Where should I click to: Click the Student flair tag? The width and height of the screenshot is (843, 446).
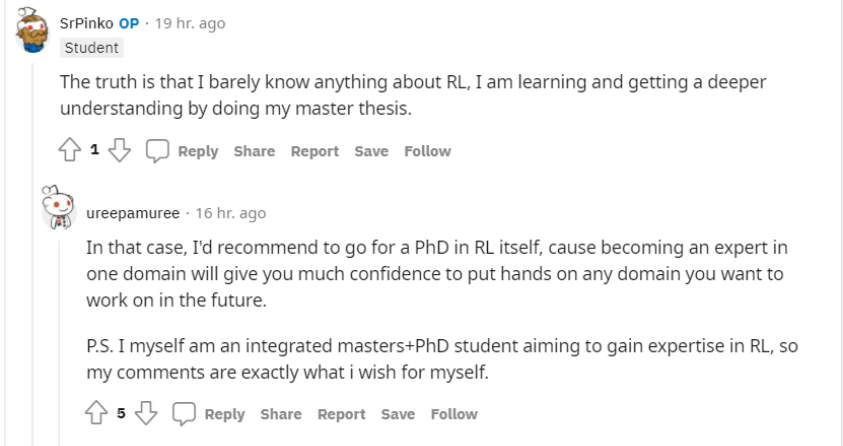pos(91,48)
